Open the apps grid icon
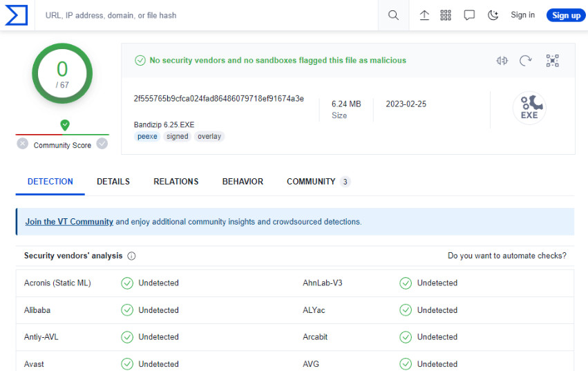This screenshot has width=588, height=371. coord(446,15)
